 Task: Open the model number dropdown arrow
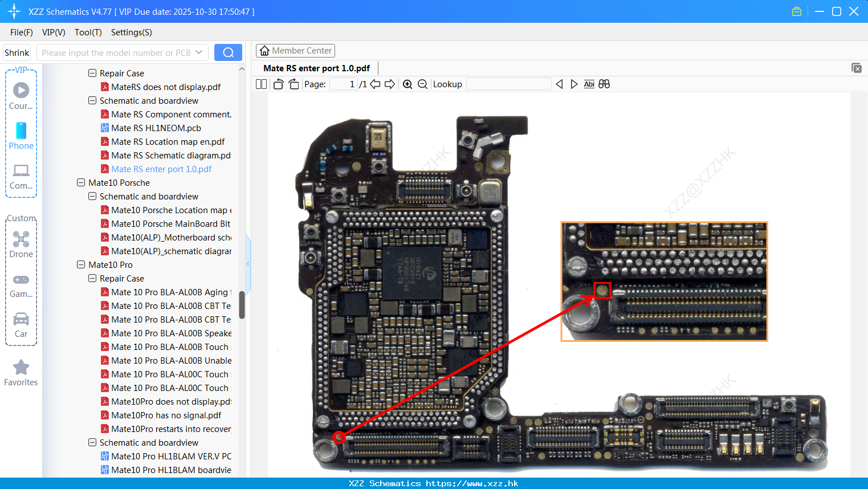(x=199, y=52)
